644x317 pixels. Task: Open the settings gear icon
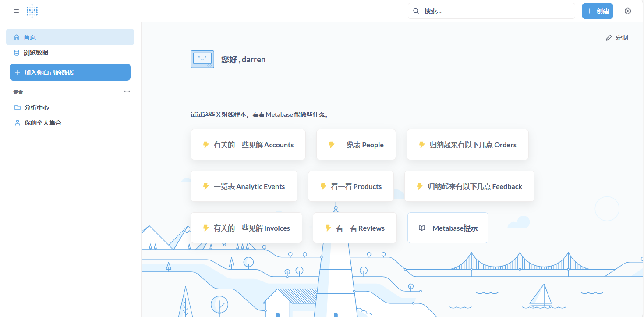(628, 11)
